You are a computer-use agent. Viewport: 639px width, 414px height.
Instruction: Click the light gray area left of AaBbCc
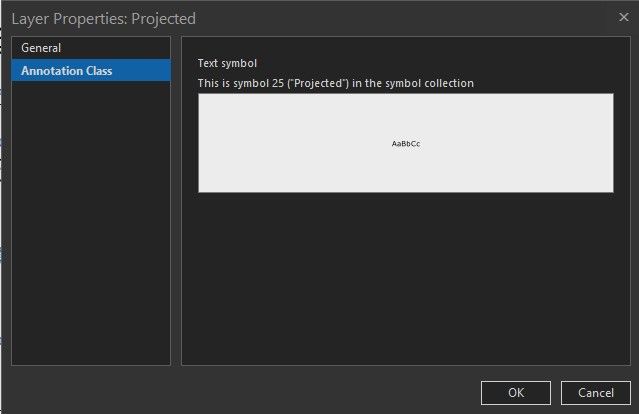pyautogui.click(x=290, y=144)
